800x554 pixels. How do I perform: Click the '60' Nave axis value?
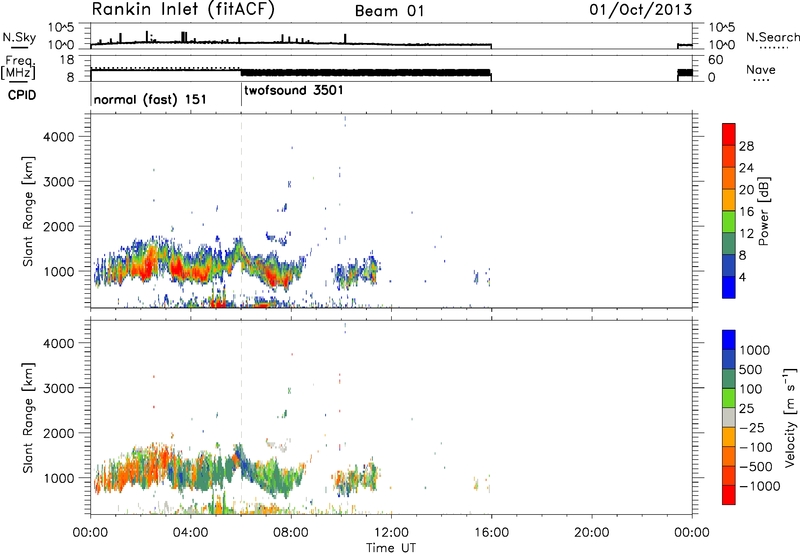[x=716, y=60]
